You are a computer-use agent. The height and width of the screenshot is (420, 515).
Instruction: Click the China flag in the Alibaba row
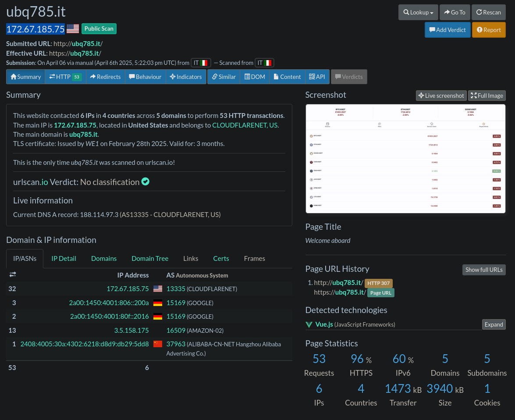(x=158, y=344)
